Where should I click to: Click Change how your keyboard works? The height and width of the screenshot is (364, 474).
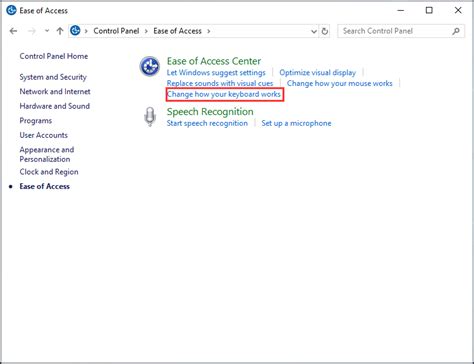(x=224, y=94)
